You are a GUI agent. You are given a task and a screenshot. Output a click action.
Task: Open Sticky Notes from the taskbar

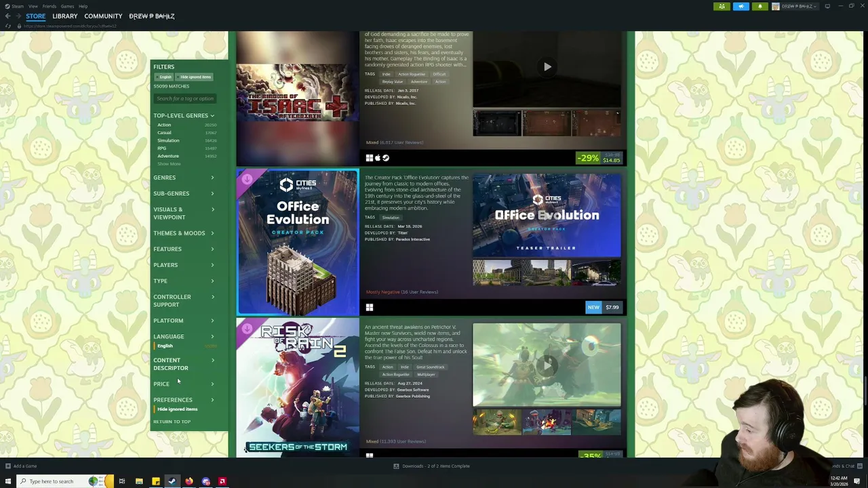155,481
